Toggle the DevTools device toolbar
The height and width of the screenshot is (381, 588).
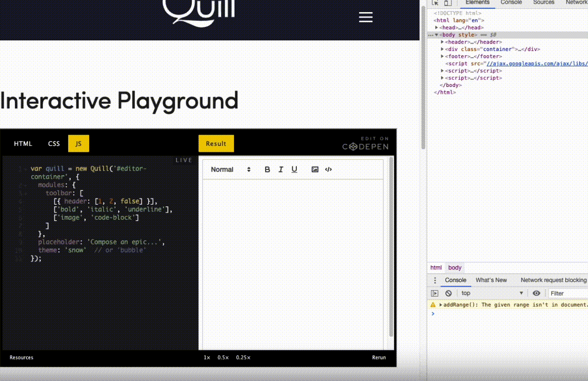(x=447, y=2)
